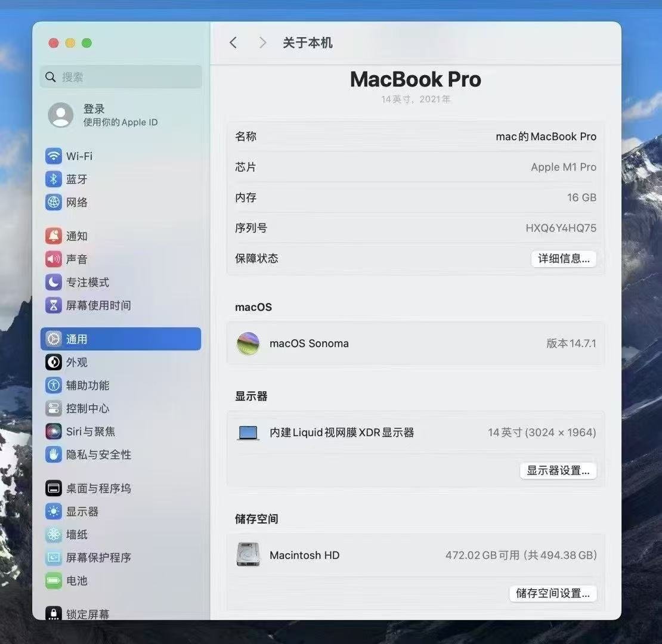
Task: Click 14英寸, 2021年 model subtitle
Action: [416, 99]
